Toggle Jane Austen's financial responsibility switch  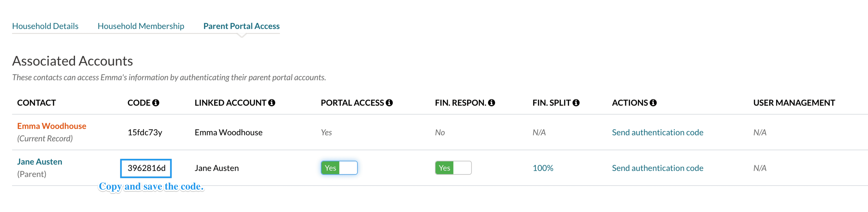(x=453, y=168)
